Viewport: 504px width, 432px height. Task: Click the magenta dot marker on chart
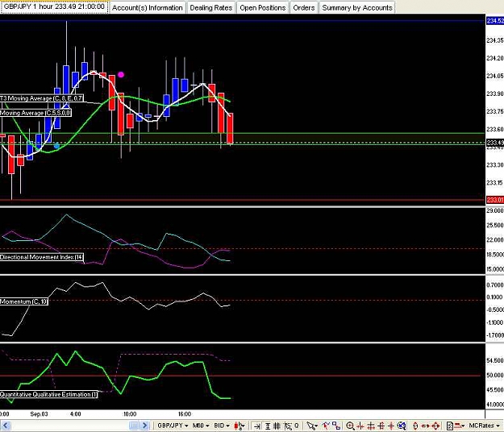pyautogui.click(x=121, y=75)
